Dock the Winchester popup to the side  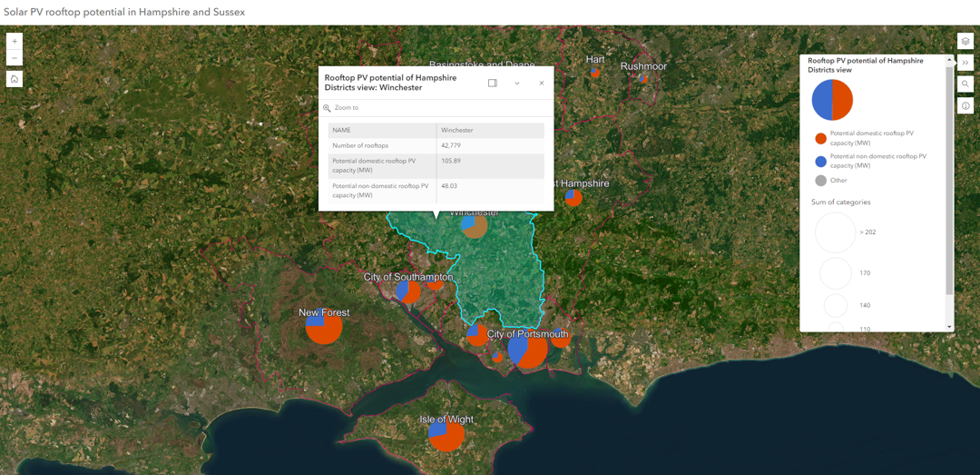click(x=493, y=83)
